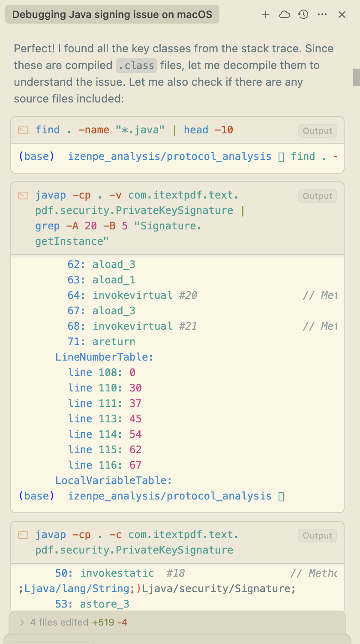Toggle Output on the javap -v command block
The height and width of the screenshot is (644, 360).
317,196
